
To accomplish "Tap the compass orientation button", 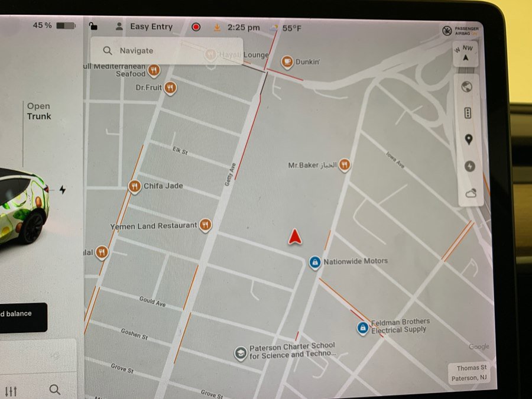I will pos(465,54).
